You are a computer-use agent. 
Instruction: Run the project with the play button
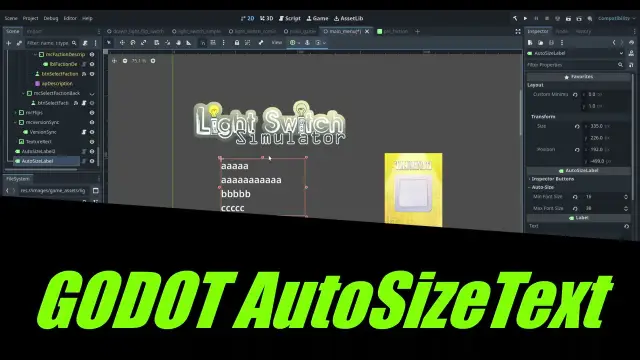tap(525, 18)
